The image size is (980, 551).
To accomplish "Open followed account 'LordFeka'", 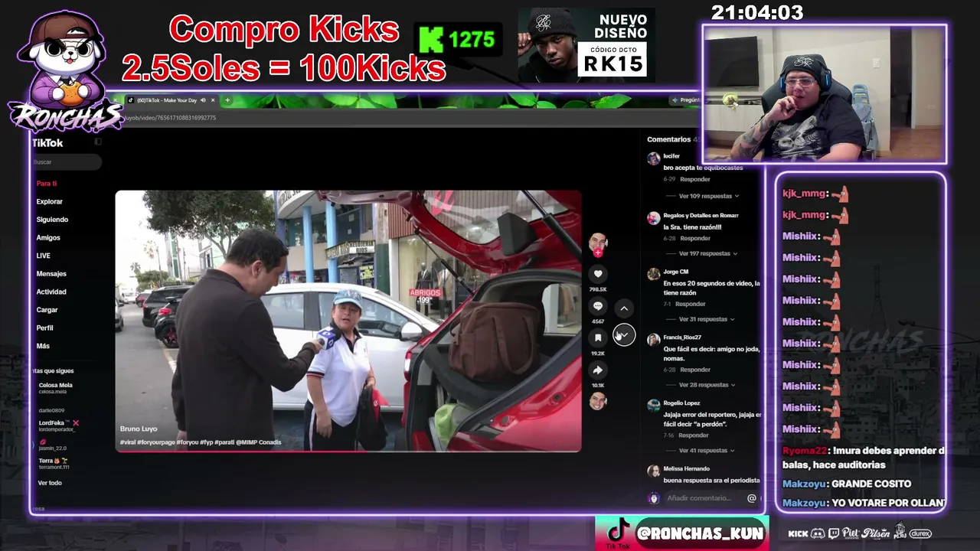I will [58, 425].
